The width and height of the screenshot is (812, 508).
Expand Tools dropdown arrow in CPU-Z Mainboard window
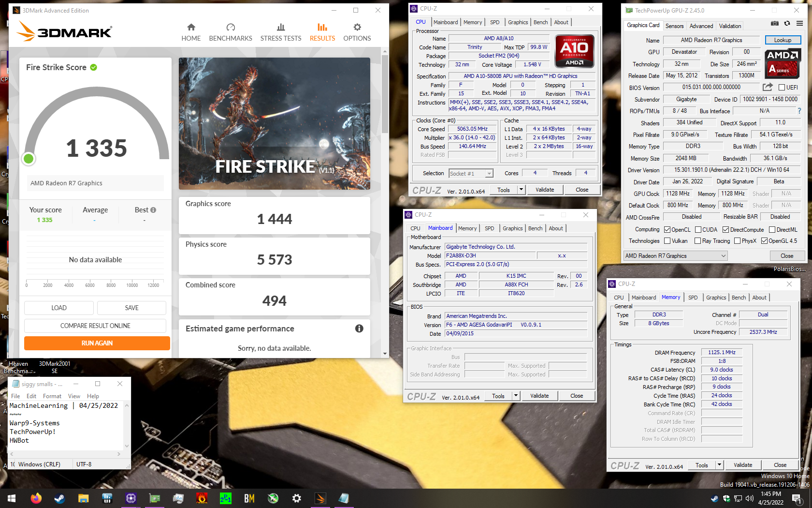point(516,396)
